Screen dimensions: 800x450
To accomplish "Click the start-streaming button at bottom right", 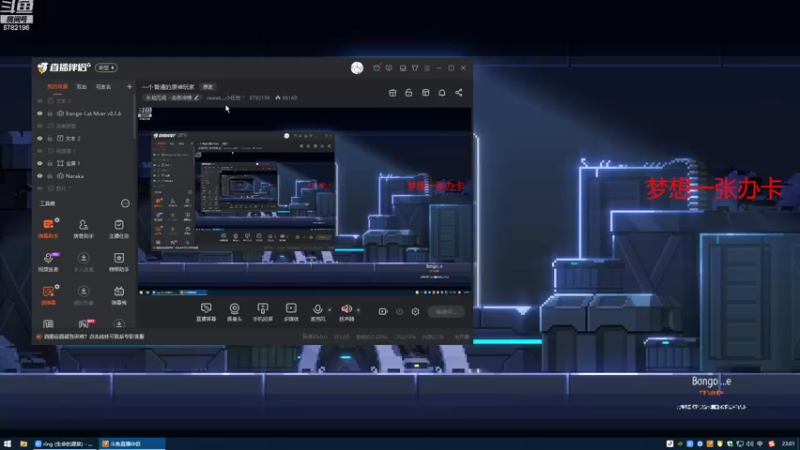I will [446, 312].
